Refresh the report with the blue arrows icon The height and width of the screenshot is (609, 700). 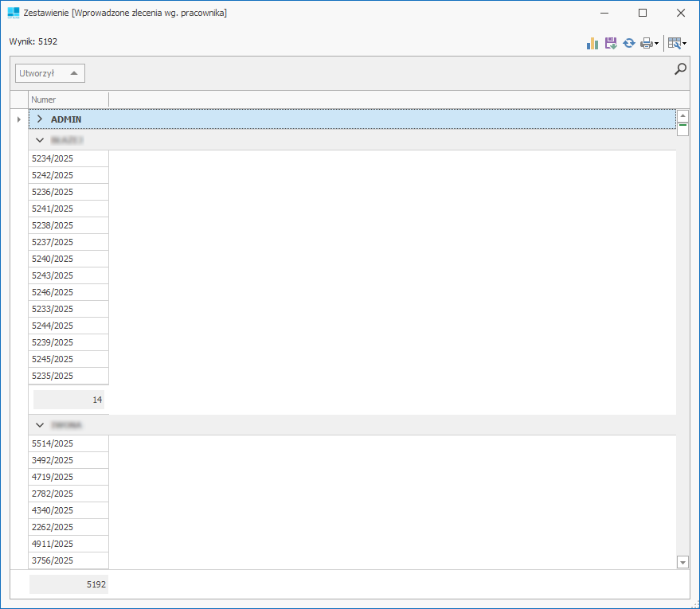point(629,44)
